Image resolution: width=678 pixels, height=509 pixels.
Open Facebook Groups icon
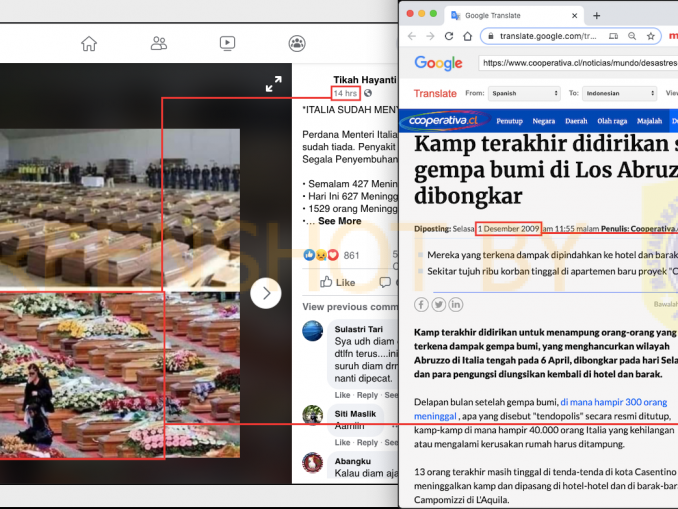[x=297, y=43]
